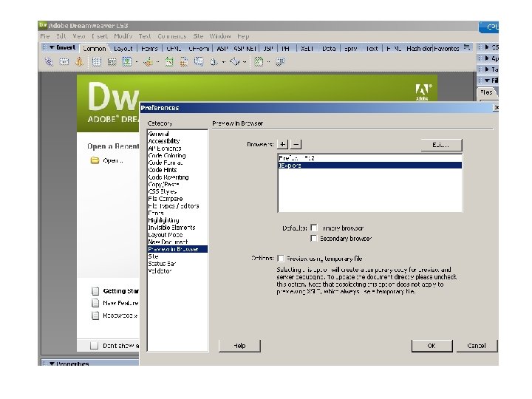This screenshot has height=399, width=532.
Task: Click the Tag Chooser icon
Action: pyautogui.click(x=280, y=62)
